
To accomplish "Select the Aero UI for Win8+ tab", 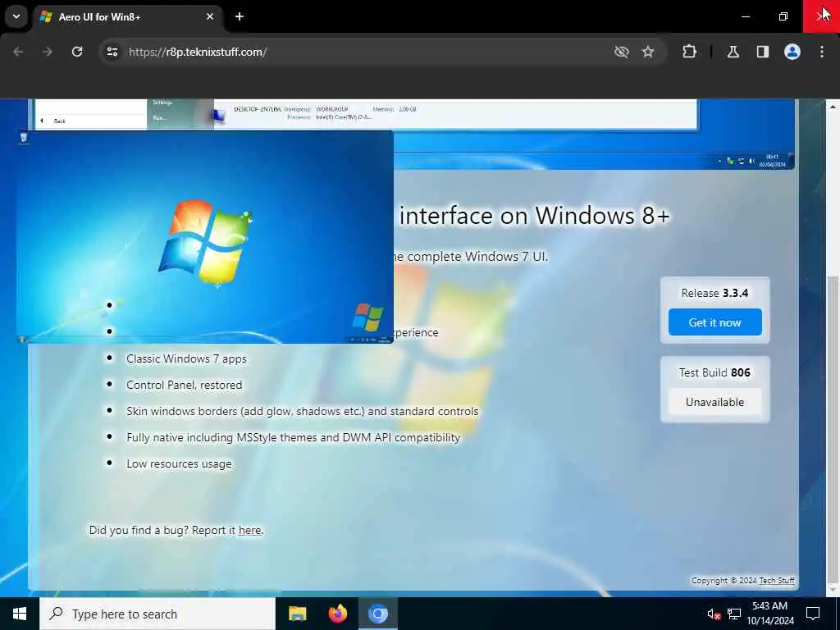I will pos(127,16).
